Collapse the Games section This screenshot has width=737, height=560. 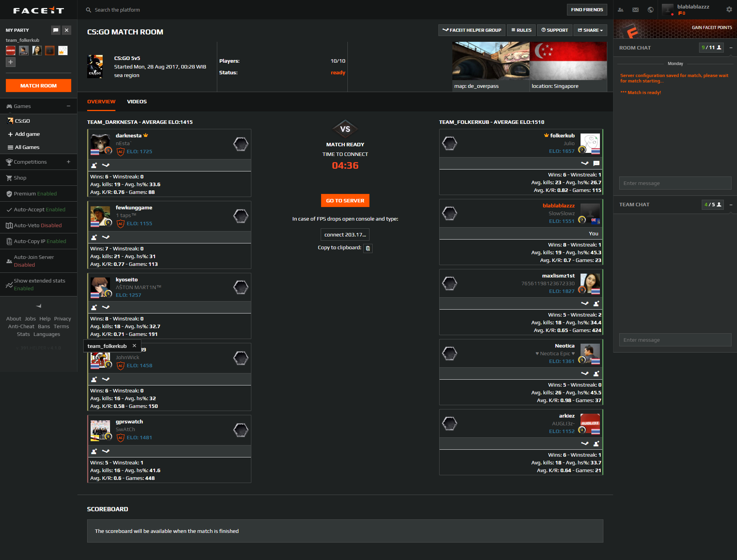[x=69, y=106]
